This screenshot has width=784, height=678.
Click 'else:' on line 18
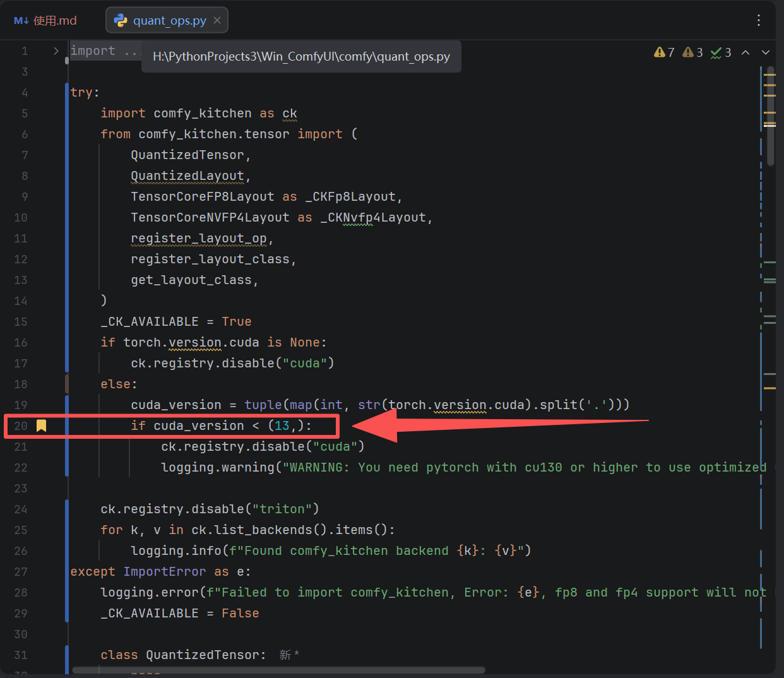coord(119,384)
